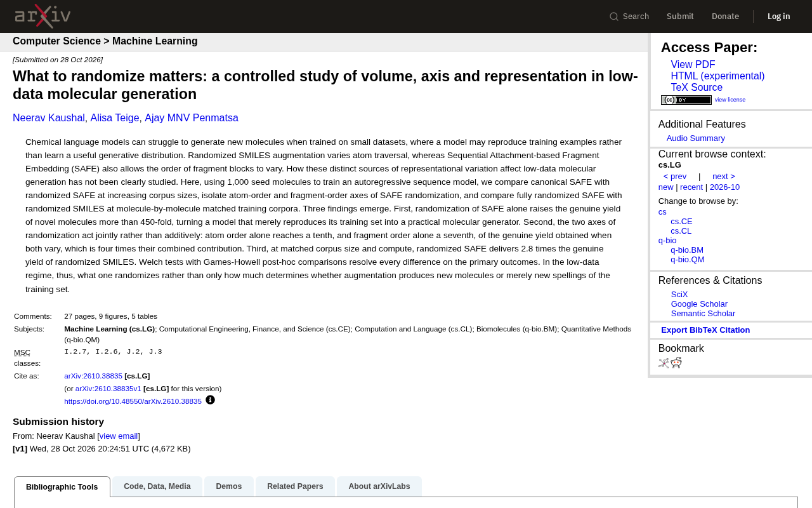Open author Neerav Kaushal's page
The width and height of the screenshot is (812, 508).
[49, 118]
